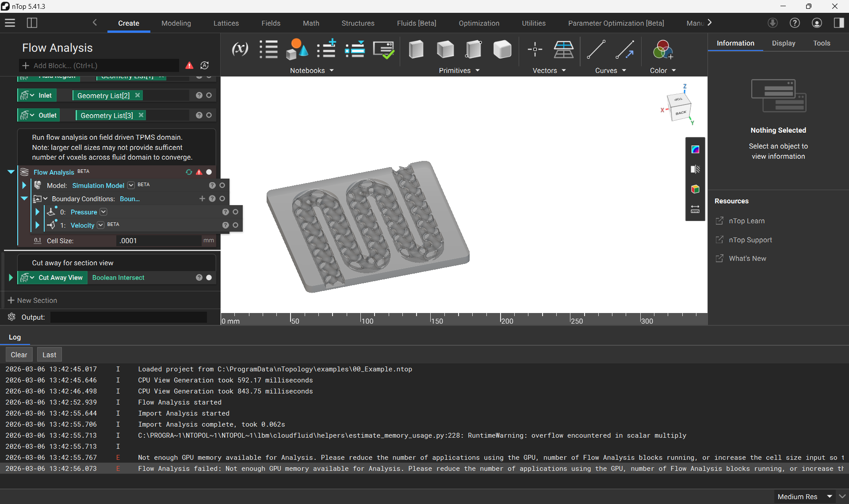
Task: Toggle visibility of Simulation Model row
Action: [222, 185]
